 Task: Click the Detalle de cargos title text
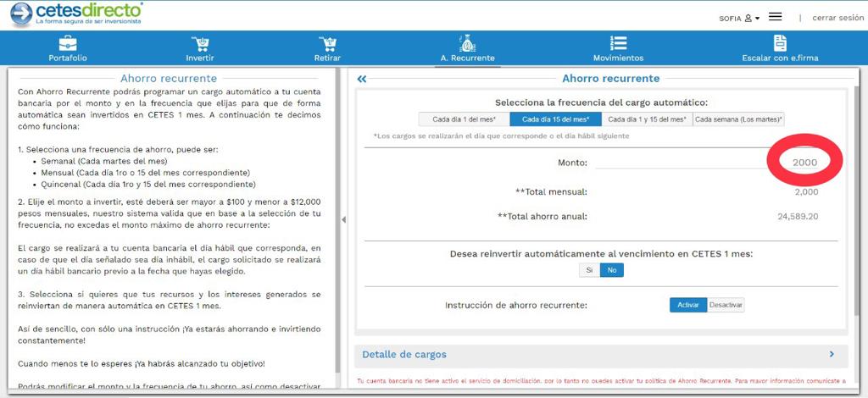click(x=404, y=354)
